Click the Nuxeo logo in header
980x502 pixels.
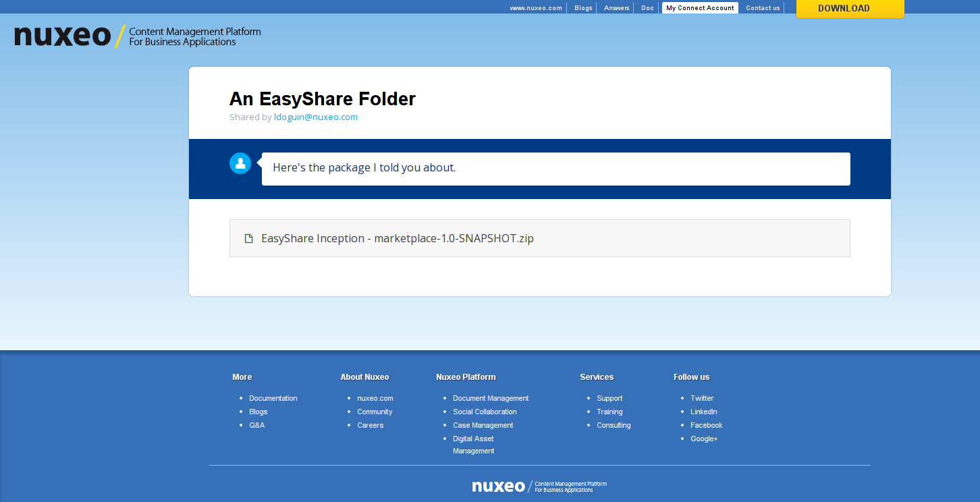click(63, 36)
